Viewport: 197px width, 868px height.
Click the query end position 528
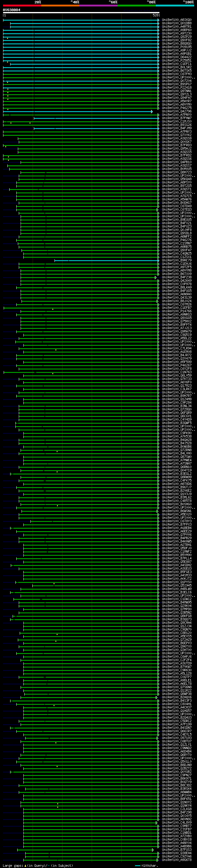coord(155,15)
